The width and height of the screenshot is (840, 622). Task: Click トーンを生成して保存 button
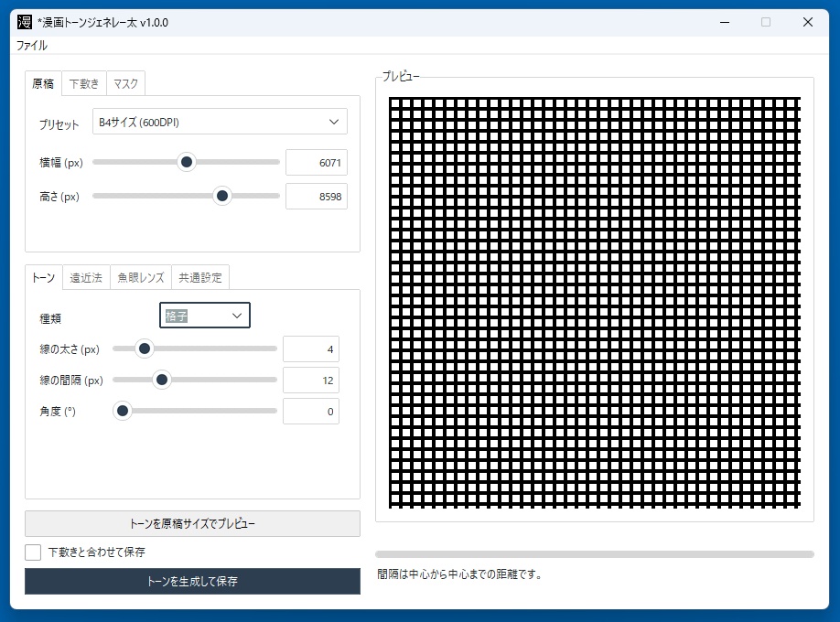[192, 581]
